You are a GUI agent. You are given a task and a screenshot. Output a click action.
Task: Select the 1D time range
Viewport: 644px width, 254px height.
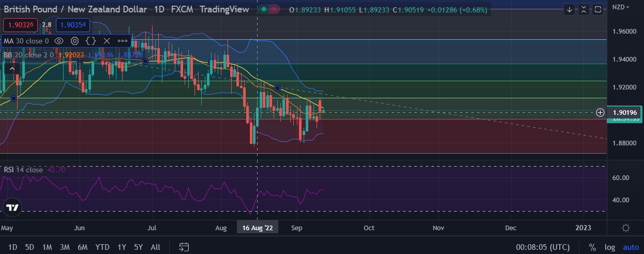click(x=12, y=247)
